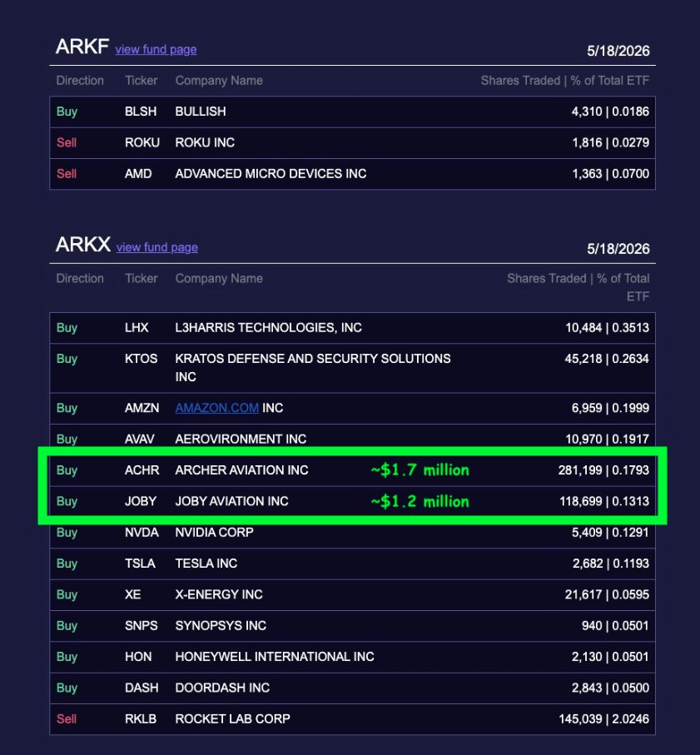Click the value 281,199 | 0.1793

(603, 470)
